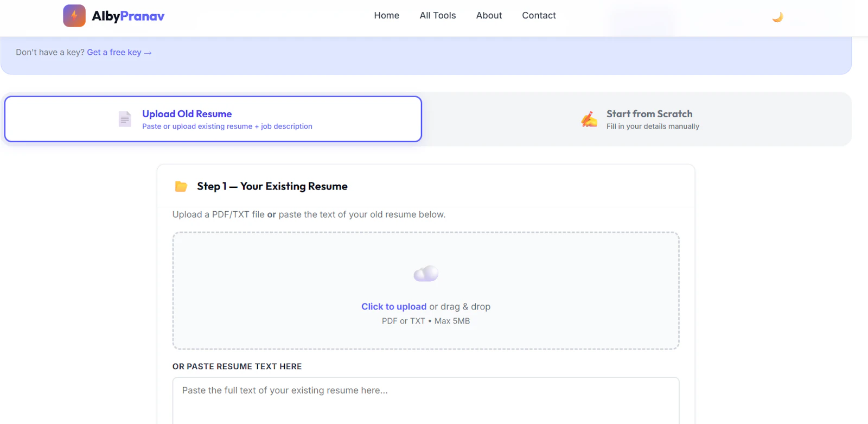Image resolution: width=868 pixels, height=424 pixels.
Task: Open the Home menu item
Action: [x=387, y=16]
